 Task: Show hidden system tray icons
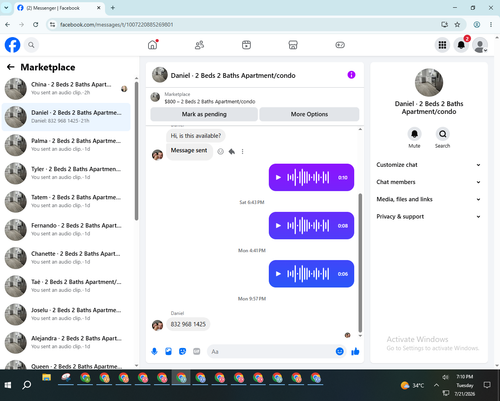436,385
